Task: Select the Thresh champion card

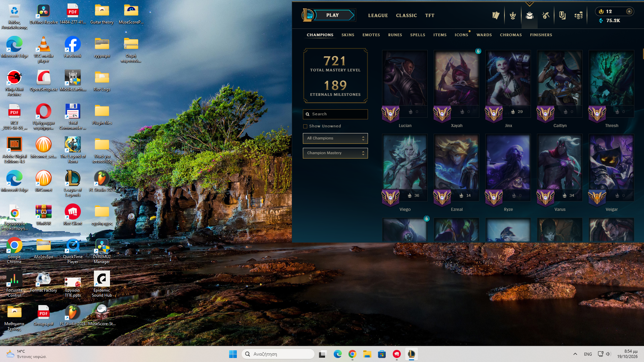Action: (611, 84)
